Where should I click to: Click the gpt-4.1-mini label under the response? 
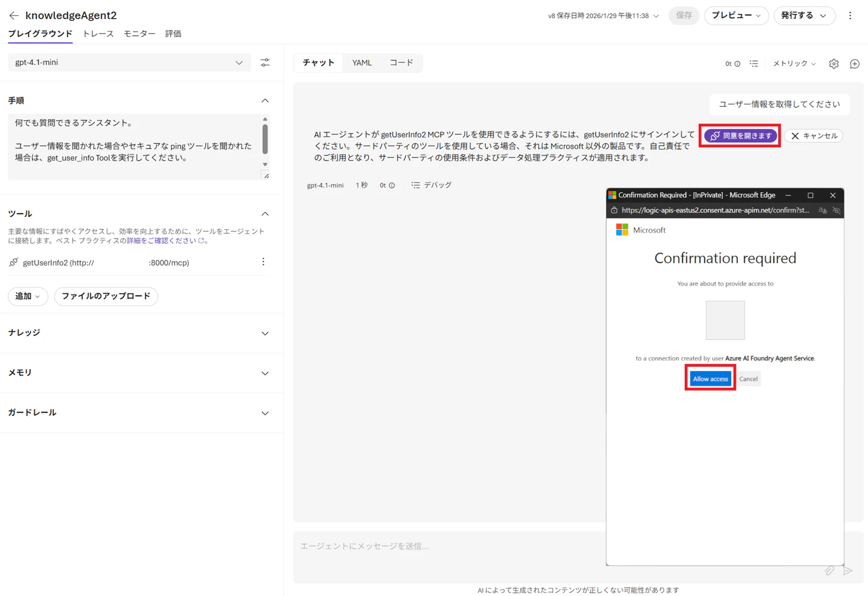[x=325, y=186]
